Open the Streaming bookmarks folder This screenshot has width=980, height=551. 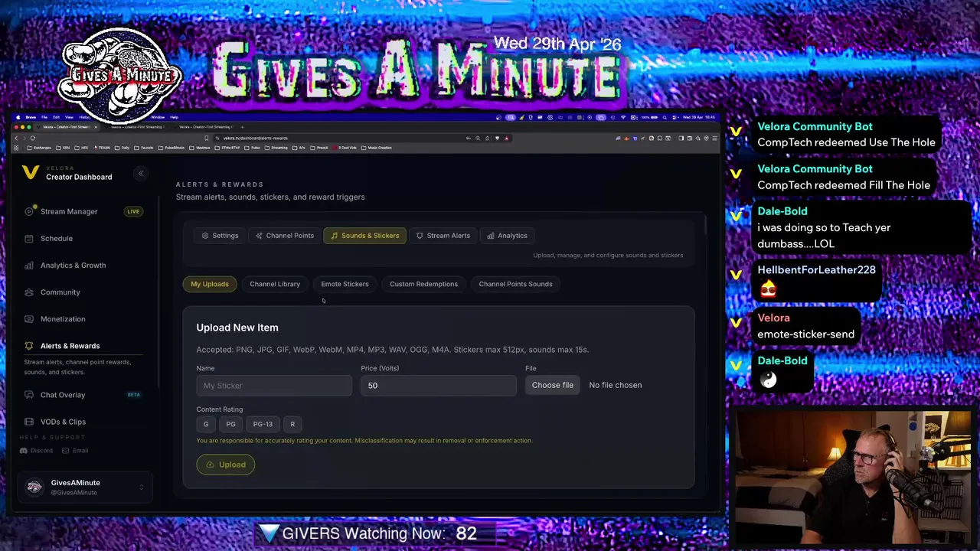coord(276,148)
